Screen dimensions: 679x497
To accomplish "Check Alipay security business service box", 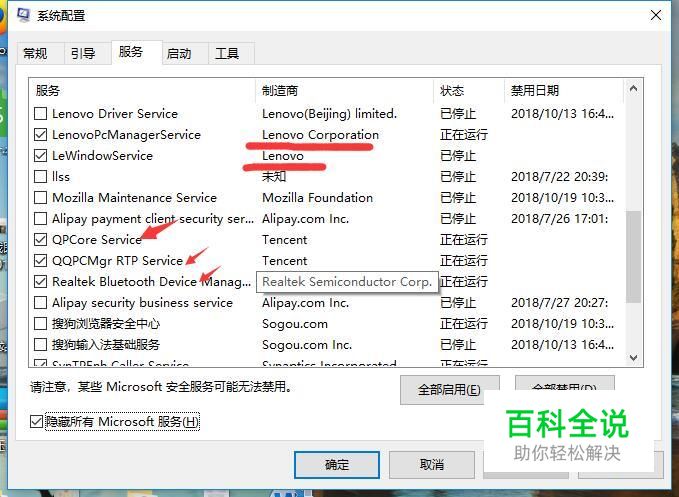I will tap(40, 303).
